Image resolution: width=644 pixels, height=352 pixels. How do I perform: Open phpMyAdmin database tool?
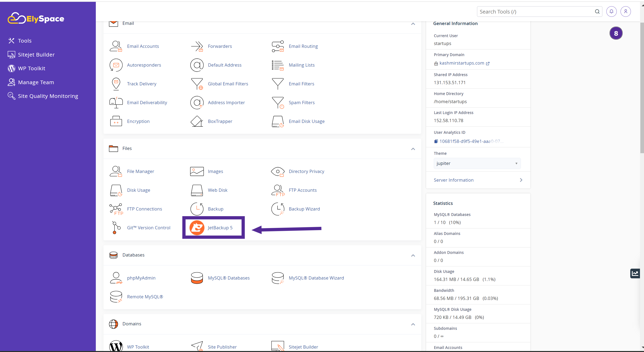[141, 278]
